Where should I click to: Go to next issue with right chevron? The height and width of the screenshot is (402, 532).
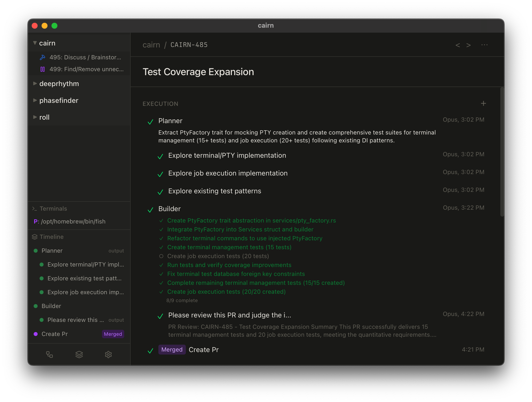(468, 45)
